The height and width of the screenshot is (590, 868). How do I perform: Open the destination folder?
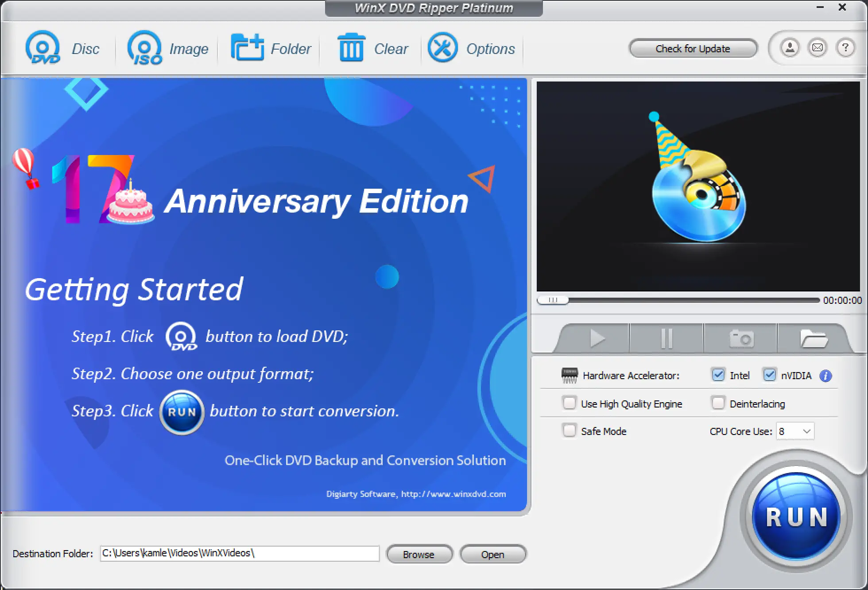point(493,554)
